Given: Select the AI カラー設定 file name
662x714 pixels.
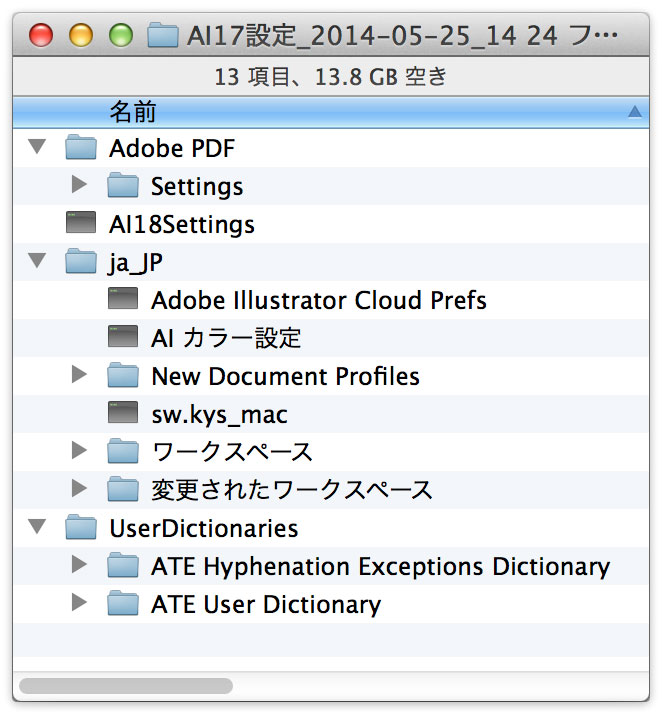Looking at the screenshot, I should (x=226, y=338).
